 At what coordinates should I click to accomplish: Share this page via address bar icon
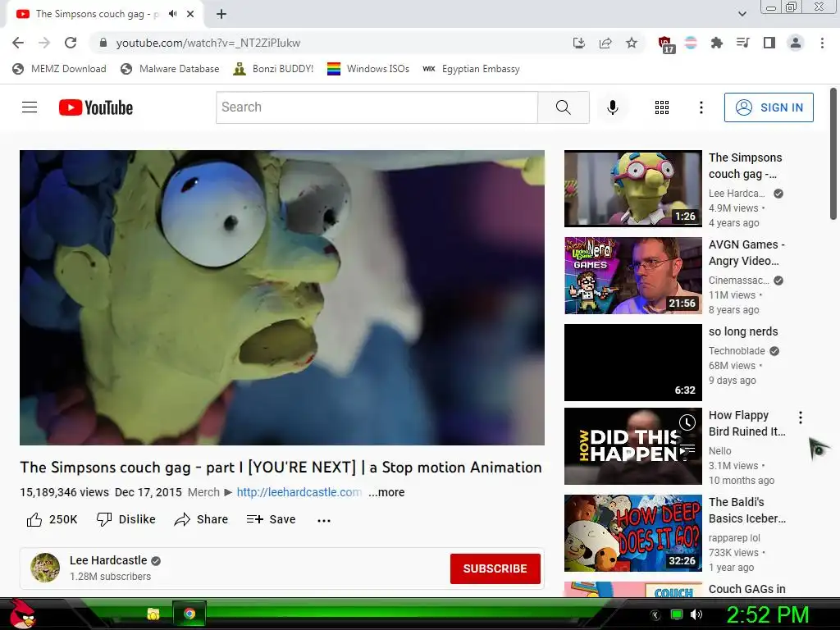[x=605, y=43]
